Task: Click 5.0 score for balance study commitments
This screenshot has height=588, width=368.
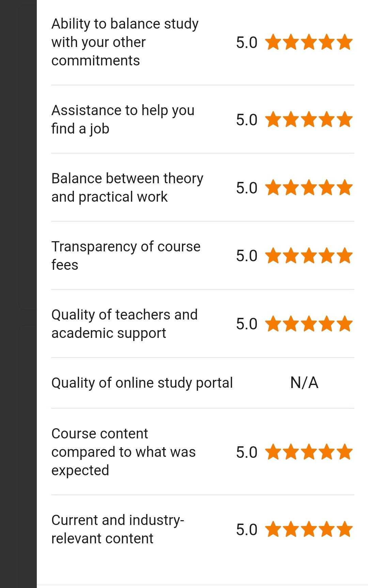Action: click(246, 43)
